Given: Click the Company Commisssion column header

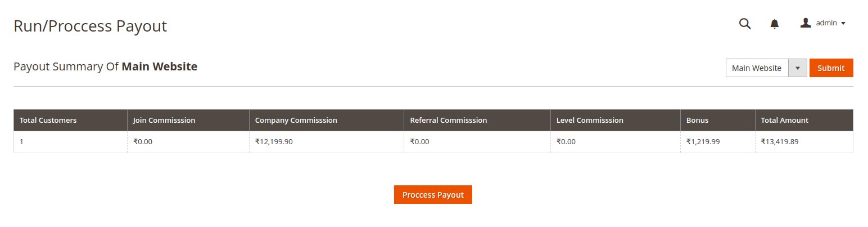Looking at the screenshot, I should (x=296, y=121).
